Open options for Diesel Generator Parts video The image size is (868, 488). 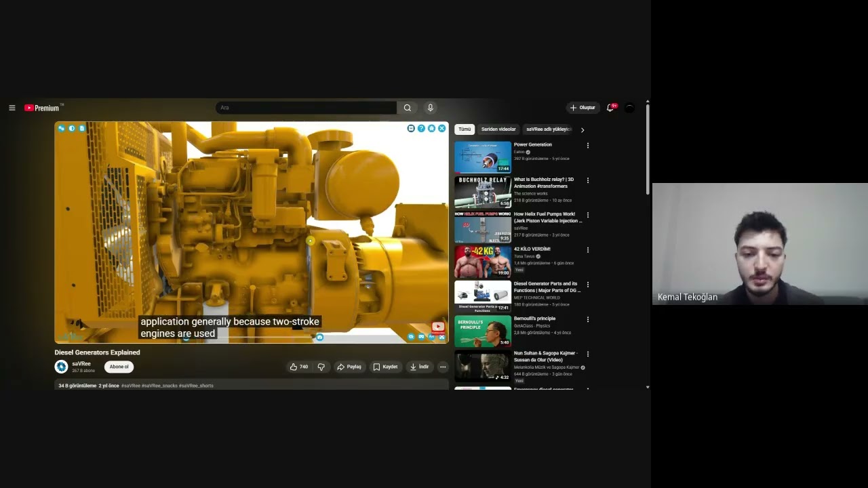point(587,285)
